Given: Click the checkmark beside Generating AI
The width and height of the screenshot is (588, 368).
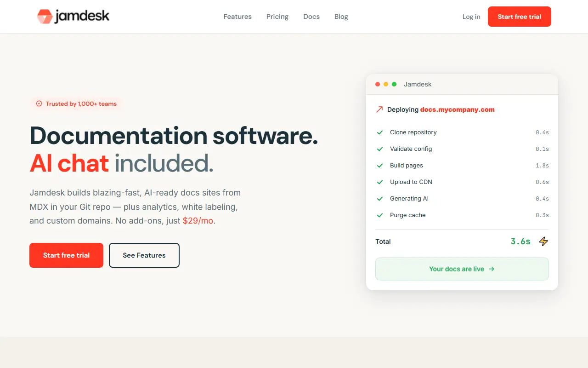Looking at the screenshot, I should pyautogui.click(x=380, y=199).
